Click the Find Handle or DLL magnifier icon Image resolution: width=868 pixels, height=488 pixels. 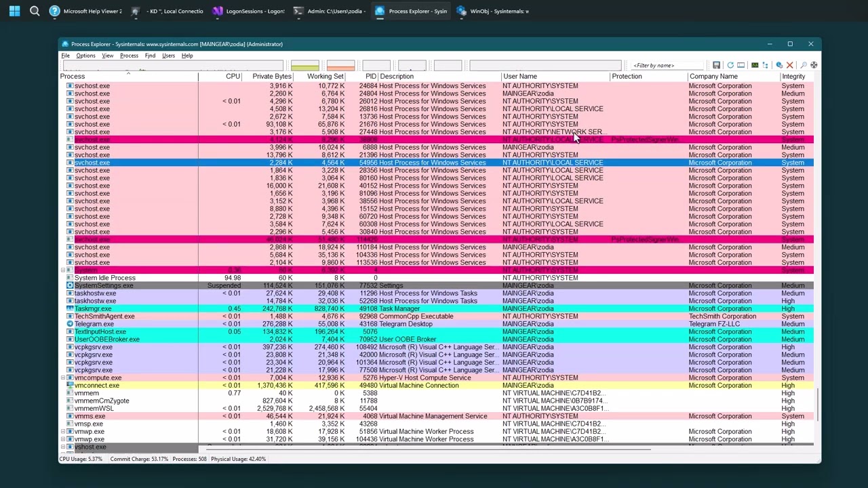click(x=804, y=65)
